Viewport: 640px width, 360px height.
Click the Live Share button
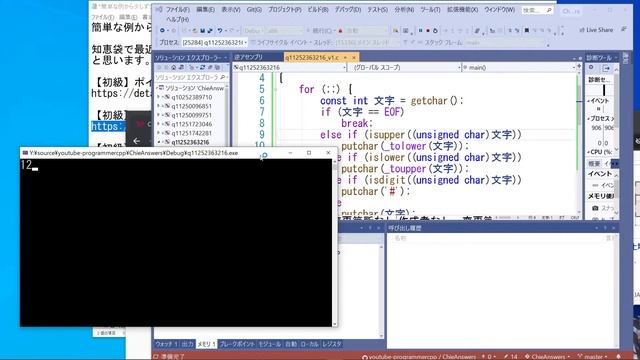(x=596, y=30)
